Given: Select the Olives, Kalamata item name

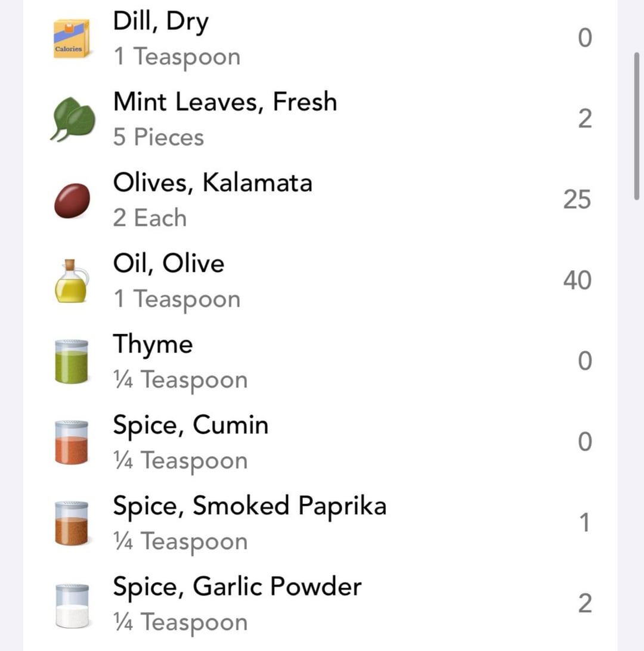Looking at the screenshot, I should [x=212, y=182].
